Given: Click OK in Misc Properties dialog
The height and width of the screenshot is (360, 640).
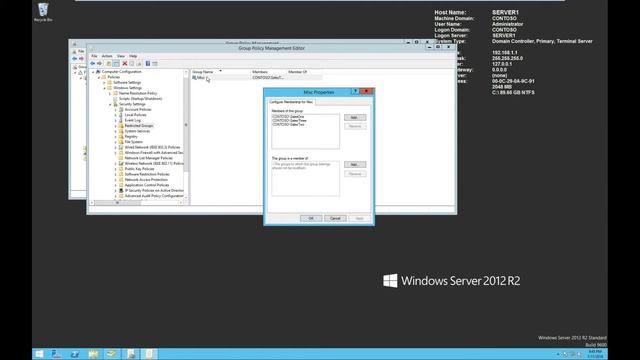Looking at the screenshot, I should pyautogui.click(x=311, y=218).
